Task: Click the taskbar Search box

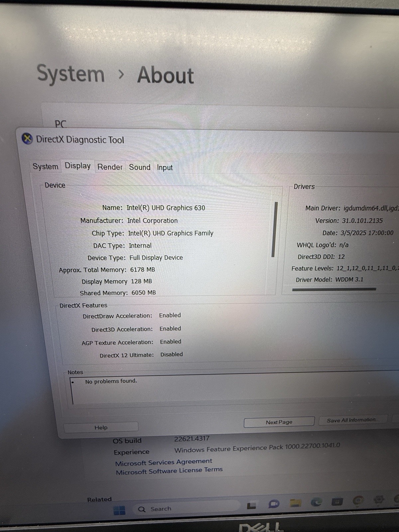Action: [x=186, y=508]
